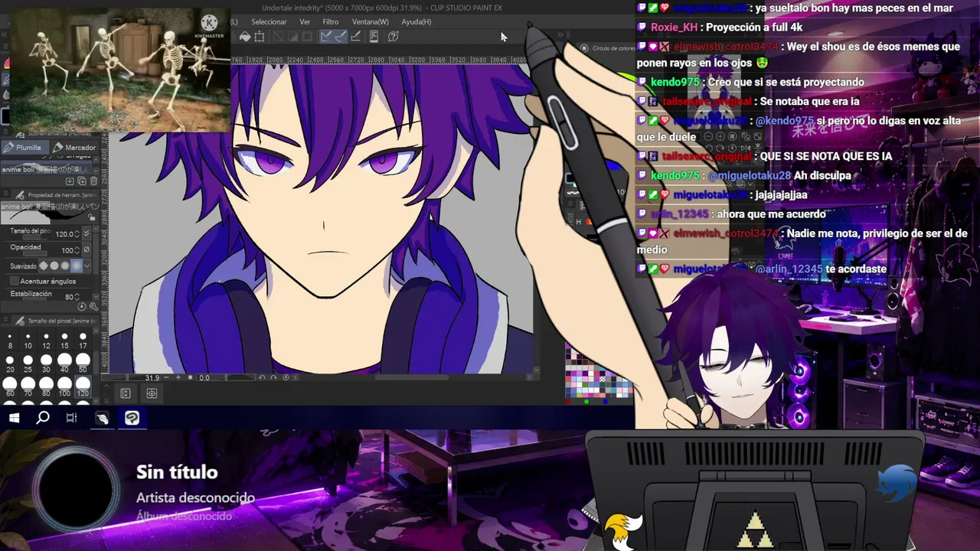Click the Clip Studio Paint taskbar icon
The height and width of the screenshot is (551, 980).
tap(132, 417)
